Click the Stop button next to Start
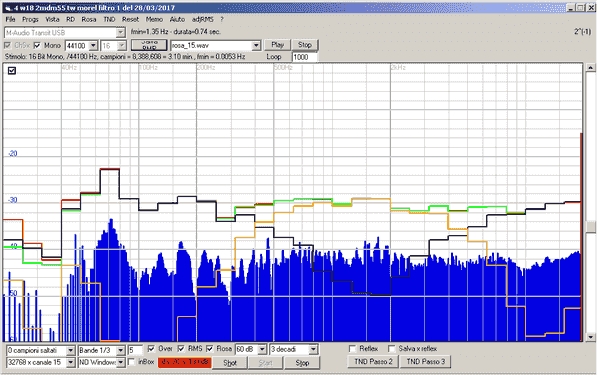The height and width of the screenshot is (375, 600). pos(302,363)
